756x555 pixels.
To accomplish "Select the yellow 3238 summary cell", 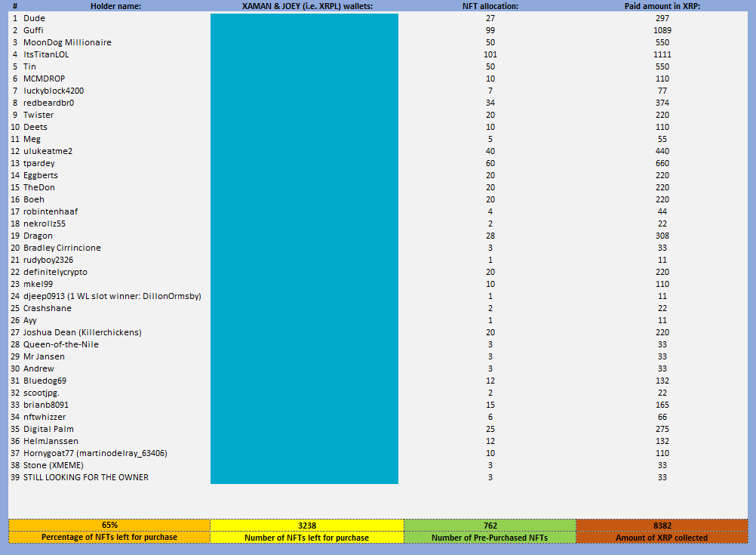I will [307, 525].
